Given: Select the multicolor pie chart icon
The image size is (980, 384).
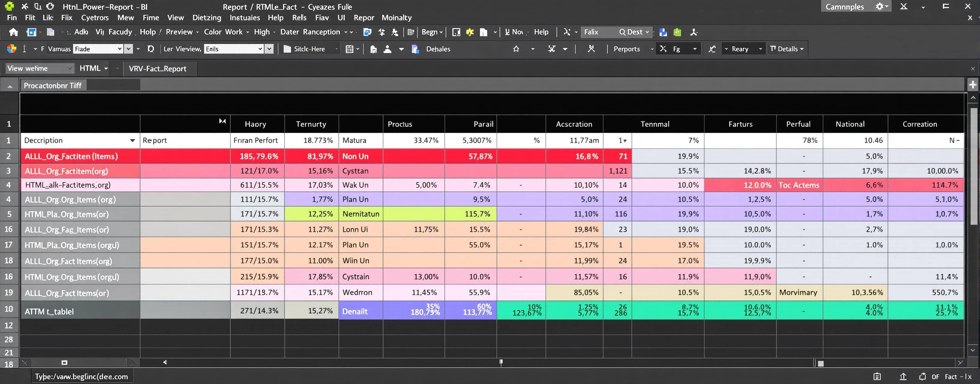Looking at the screenshot, I should pyautogui.click(x=11, y=49).
